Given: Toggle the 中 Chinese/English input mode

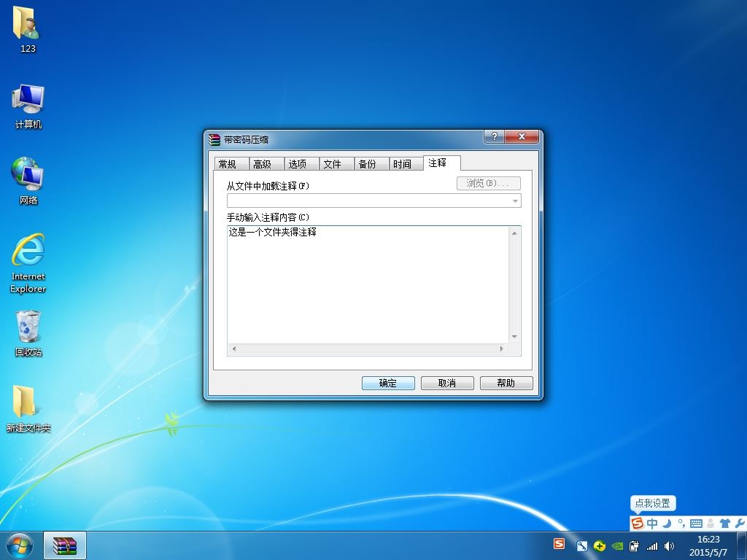Looking at the screenshot, I should point(652,524).
